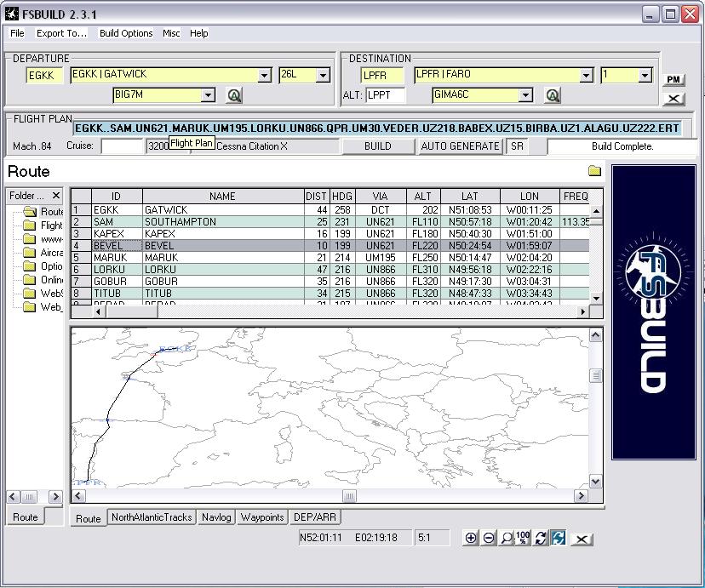Open the Web_ folder in tree
The height and width of the screenshot is (588, 705).
43,307
